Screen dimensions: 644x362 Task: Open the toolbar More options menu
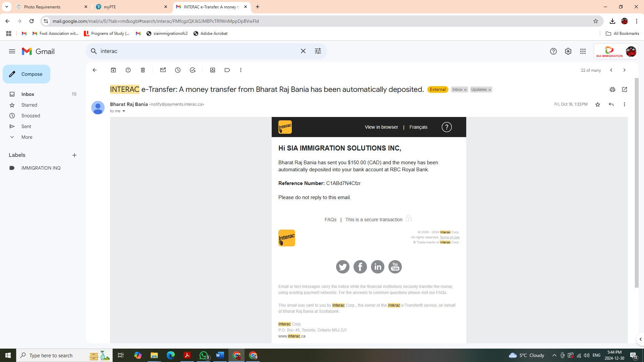pyautogui.click(x=241, y=70)
